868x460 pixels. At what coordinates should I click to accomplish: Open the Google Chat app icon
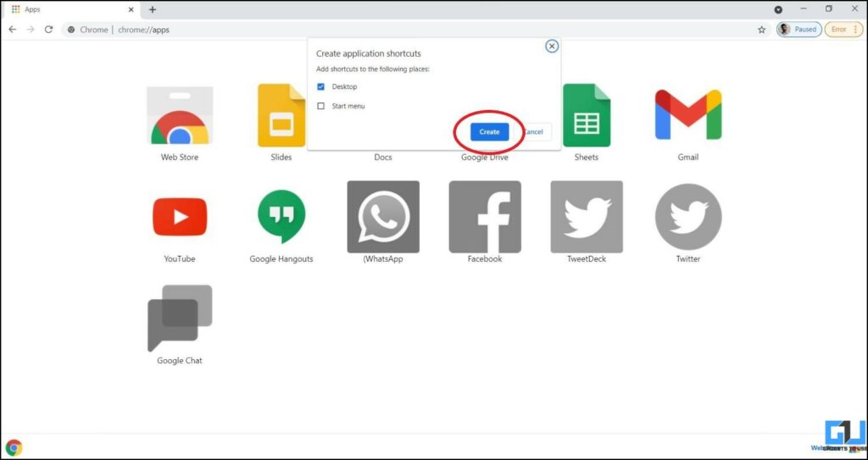(x=180, y=318)
